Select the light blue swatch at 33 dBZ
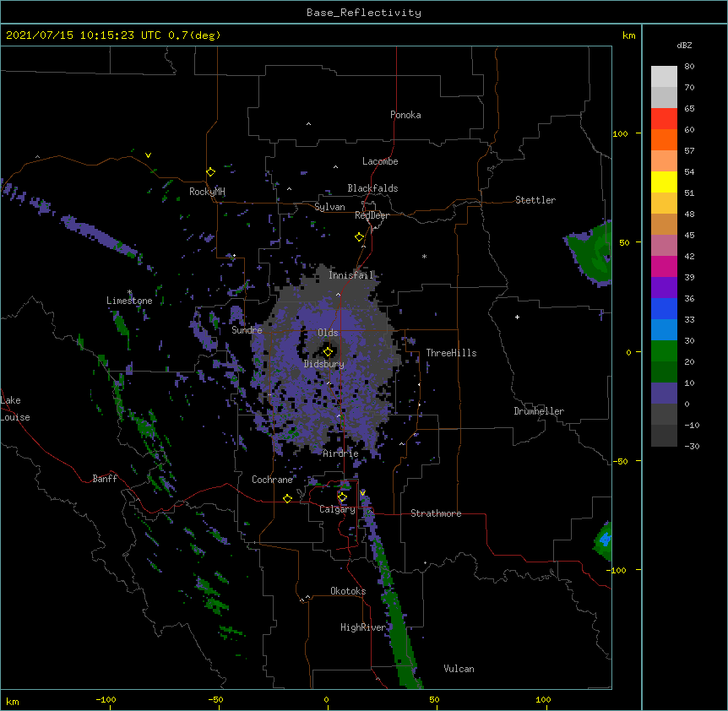Image resolution: width=728 pixels, height=711 pixels. pos(664,330)
